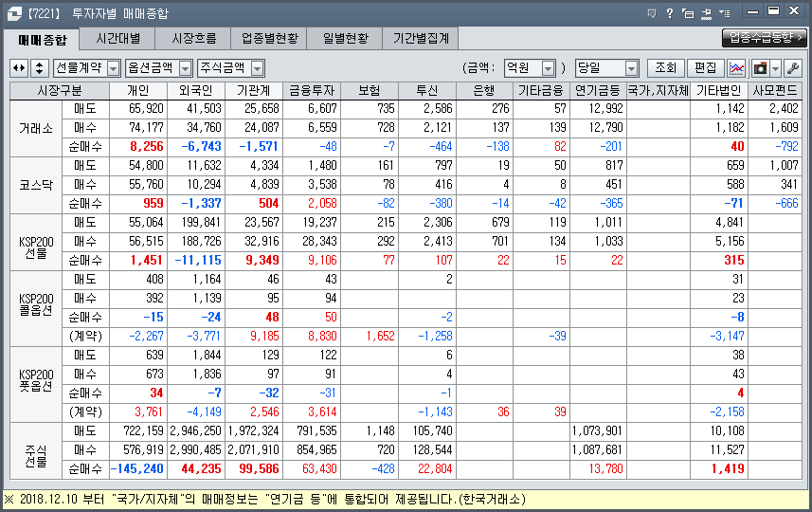Image resolution: width=812 pixels, height=512 pixels.
Task: Select the 주식선물 row label
Action: [36, 450]
